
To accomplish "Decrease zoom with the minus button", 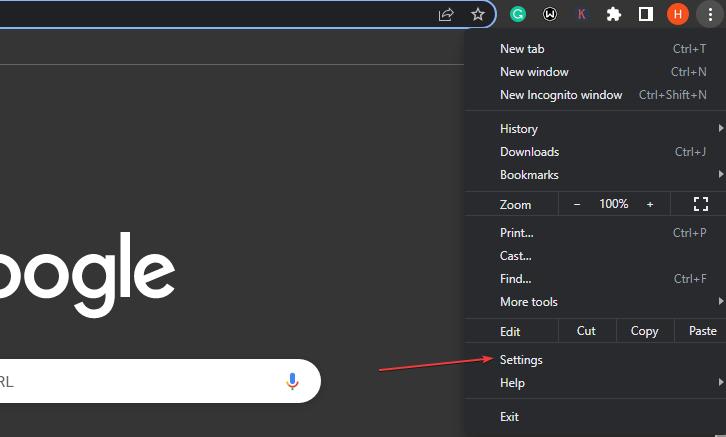I will [577, 204].
